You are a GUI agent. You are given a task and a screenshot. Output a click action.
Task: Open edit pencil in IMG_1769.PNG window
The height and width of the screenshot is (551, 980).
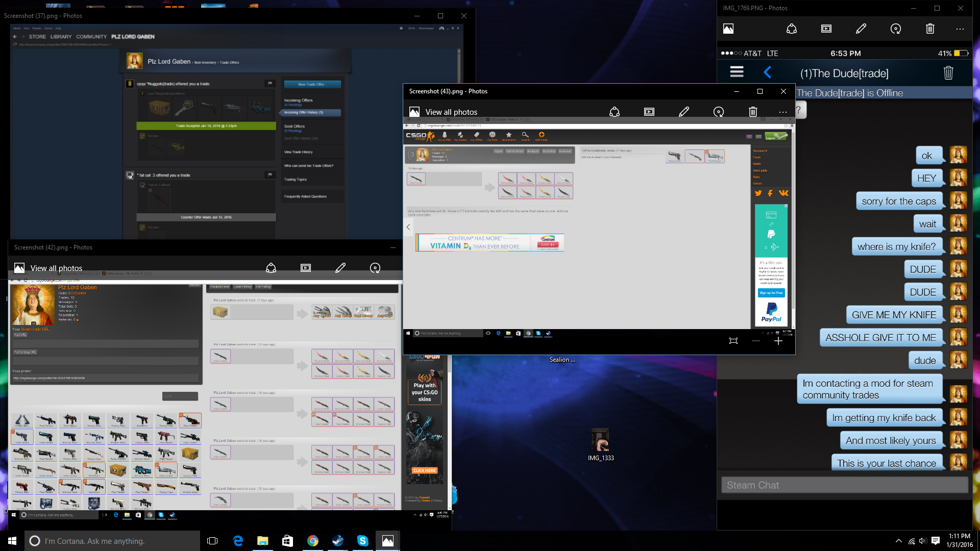coord(861,29)
